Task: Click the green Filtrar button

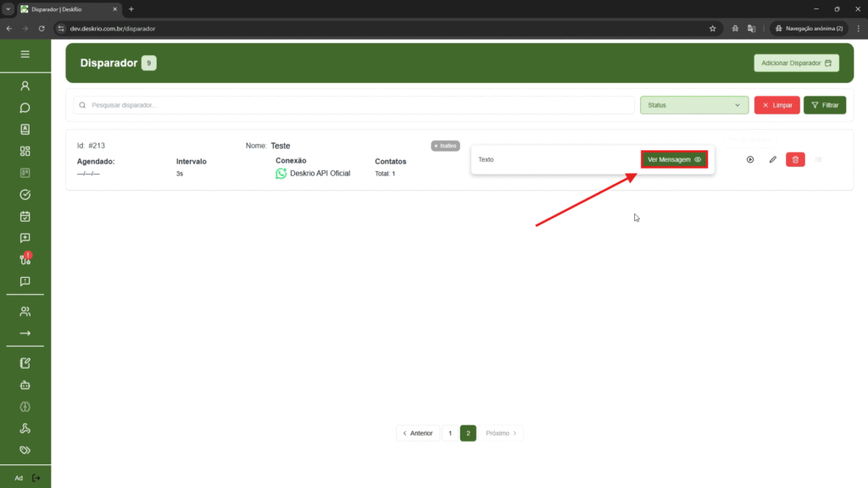Action: pos(824,105)
